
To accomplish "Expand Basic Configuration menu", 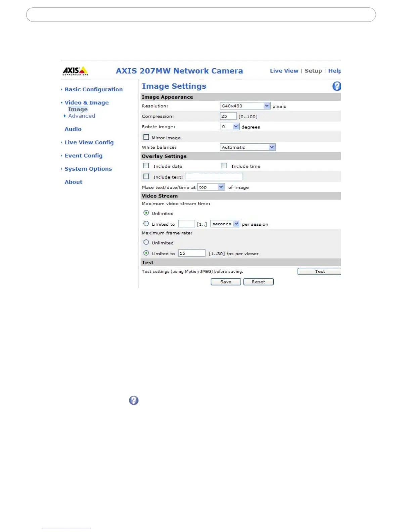I will coord(93,89).
